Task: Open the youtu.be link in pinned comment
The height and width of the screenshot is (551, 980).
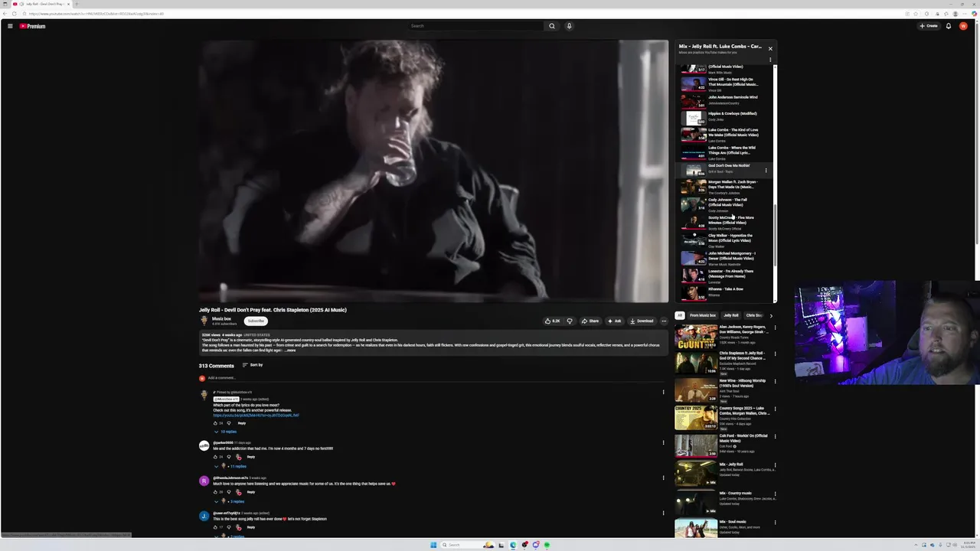Action: (256, 416)
